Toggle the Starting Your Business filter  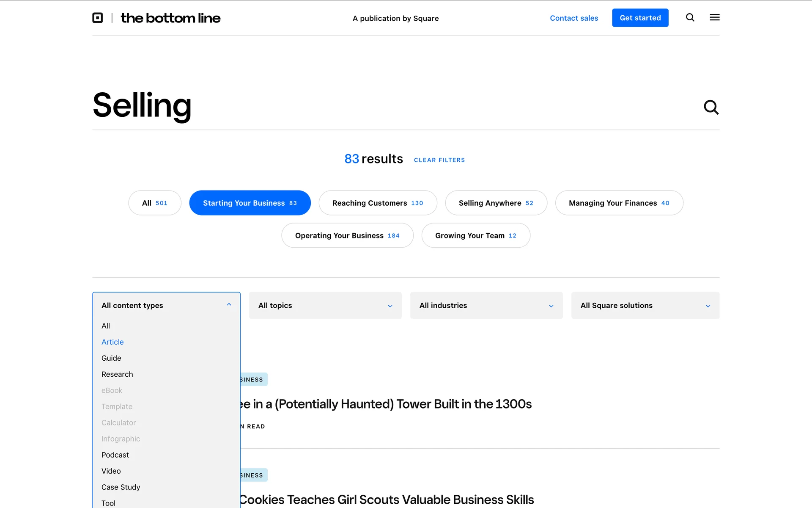point(250,203)
